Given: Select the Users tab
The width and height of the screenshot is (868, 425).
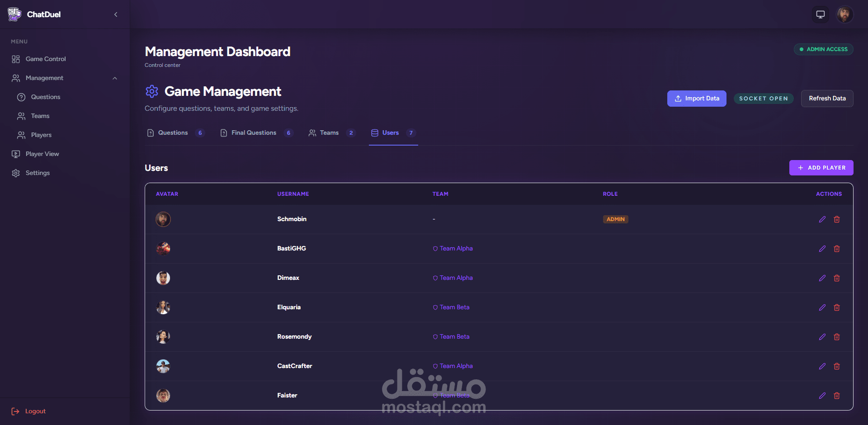Looking at the screenshot, I should [393, 133].
